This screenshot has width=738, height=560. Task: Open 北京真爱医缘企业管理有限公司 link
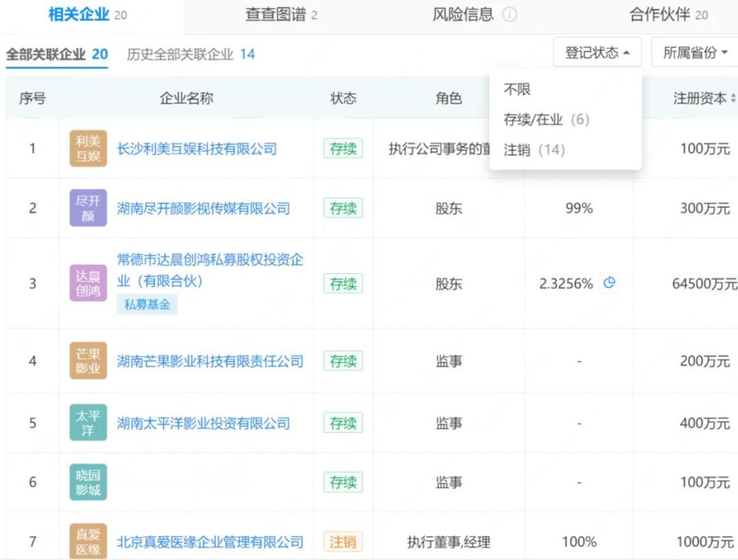tap(210, 542)
